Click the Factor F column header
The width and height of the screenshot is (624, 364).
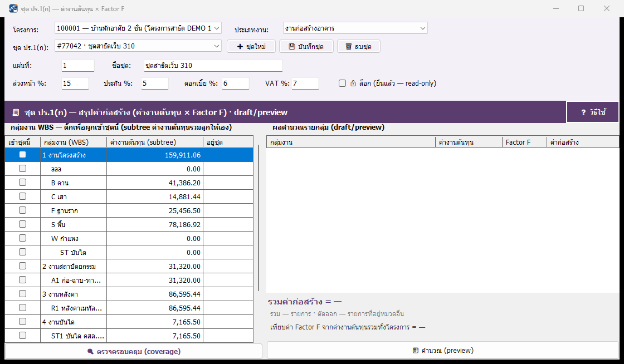pyautogui.click(x=524, y=142)
